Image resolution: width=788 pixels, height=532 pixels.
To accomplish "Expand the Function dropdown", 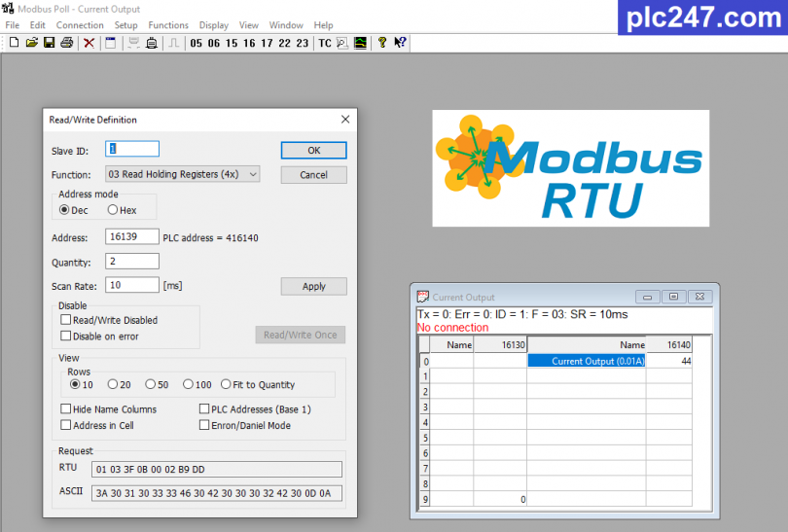I will [x=253, y=174].
